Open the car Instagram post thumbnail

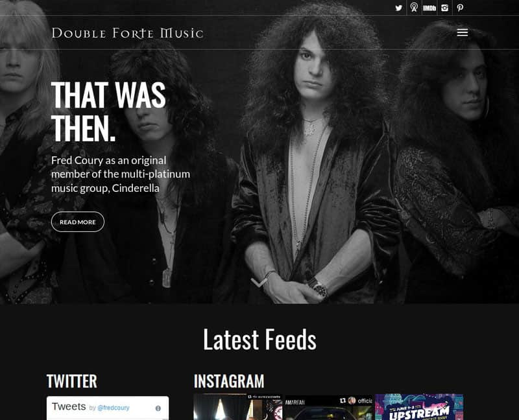point(329,408)
